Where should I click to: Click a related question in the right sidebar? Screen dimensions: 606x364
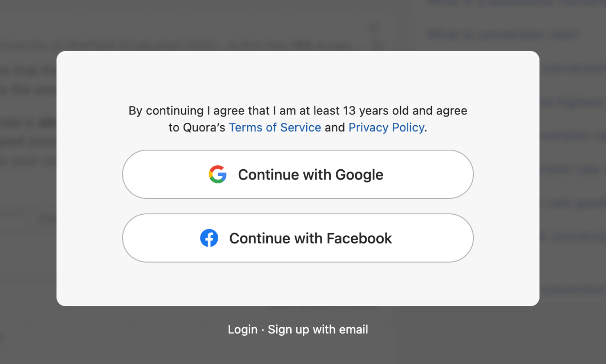[x=503, y=34]
